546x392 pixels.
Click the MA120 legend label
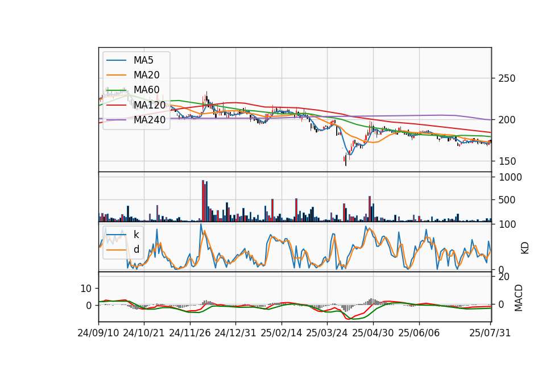(x=150, y=105)
